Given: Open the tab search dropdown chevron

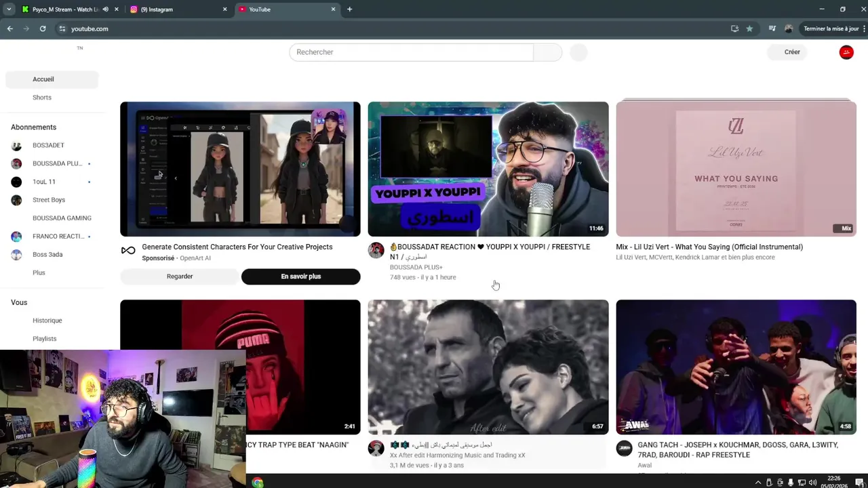Looking at the screenshot, I should (9, 9).
